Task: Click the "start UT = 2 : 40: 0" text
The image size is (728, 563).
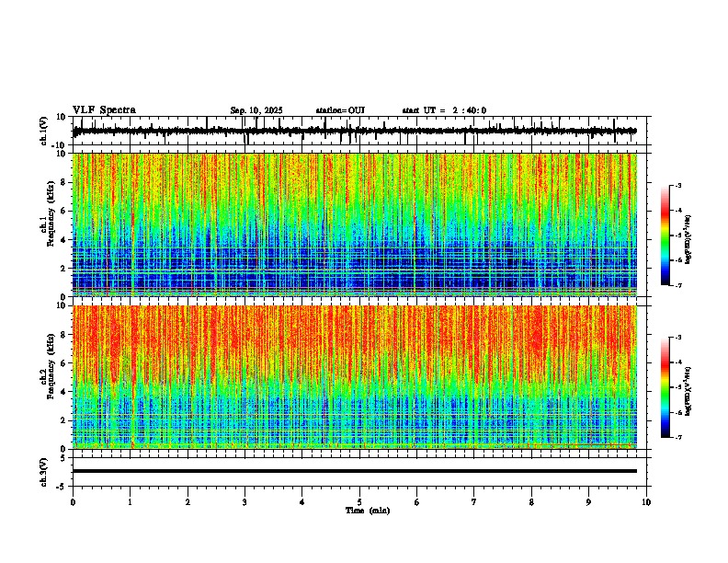Action: point(444,110)
